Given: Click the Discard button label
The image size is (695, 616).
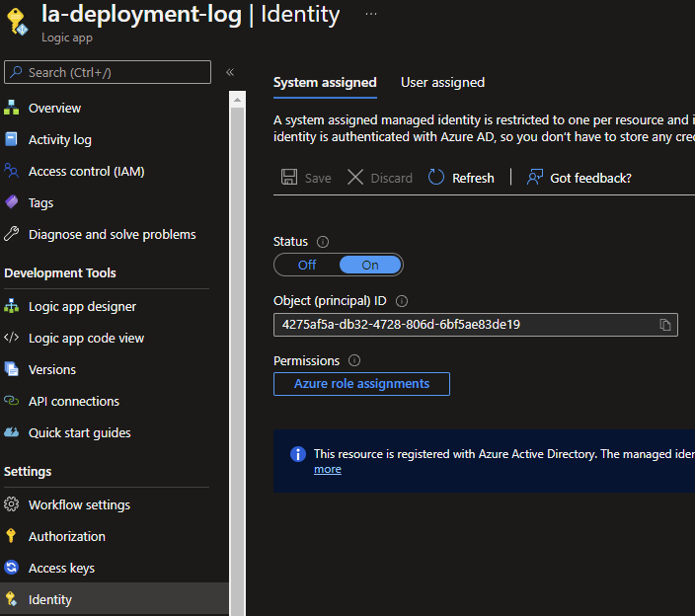Looking at the screenshot, I should coord(391,178).
